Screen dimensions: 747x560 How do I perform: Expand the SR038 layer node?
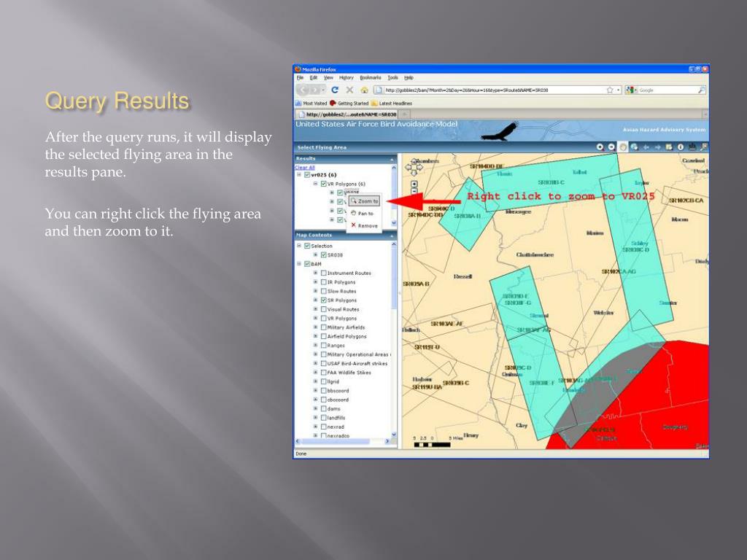[x=315, y=254]
